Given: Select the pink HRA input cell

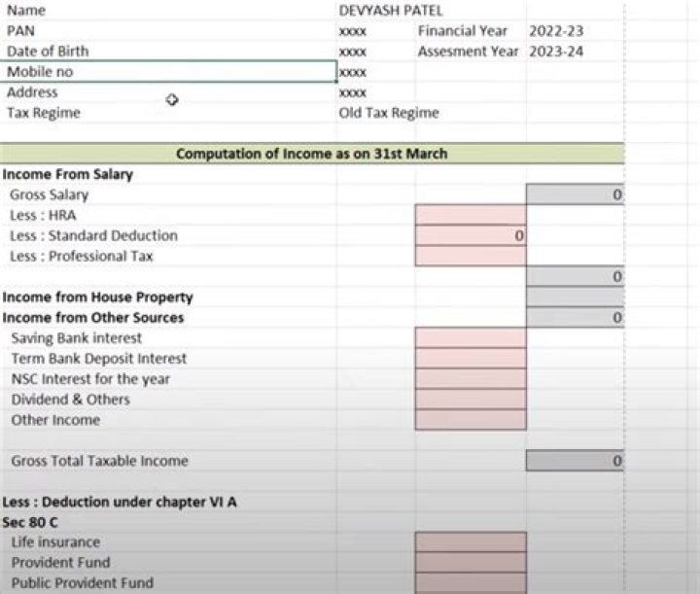Looking at the screenshot, I should tap(470, 215).
